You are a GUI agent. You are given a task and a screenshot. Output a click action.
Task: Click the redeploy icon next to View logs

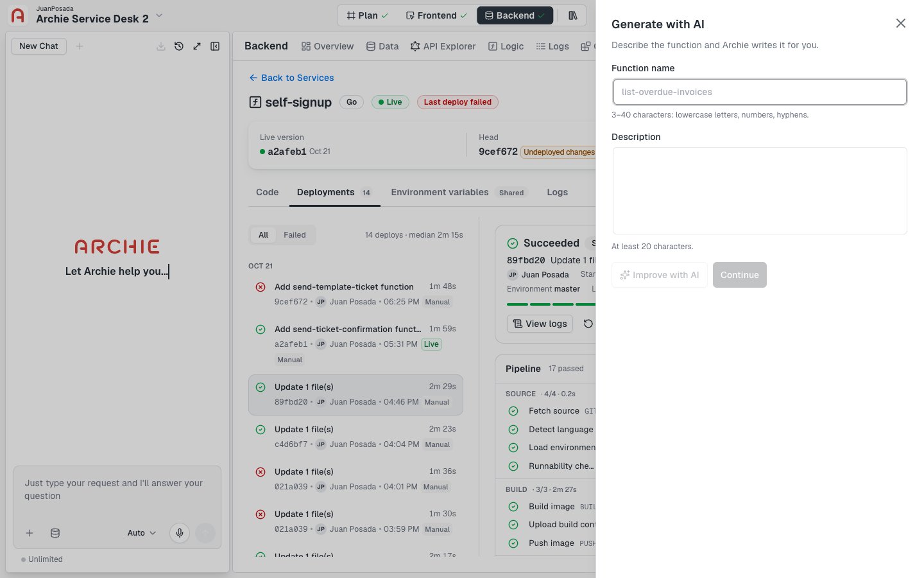[588, 324]
